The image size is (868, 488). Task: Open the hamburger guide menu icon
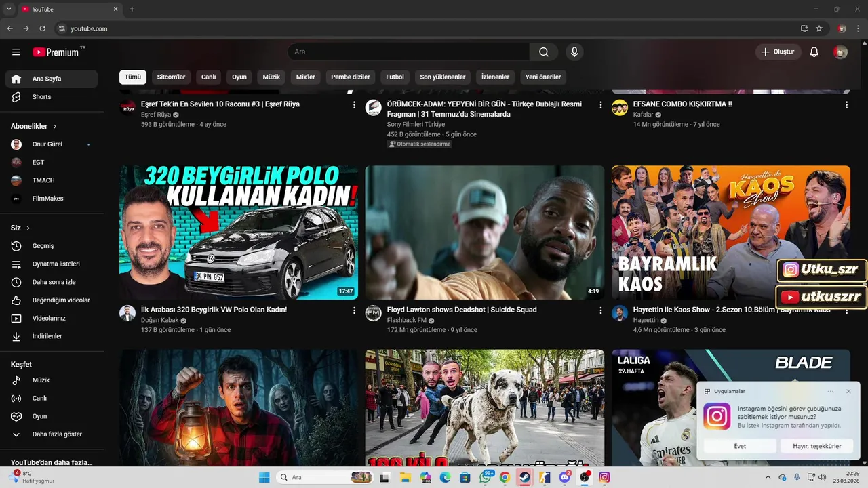(x=16, y=52)
